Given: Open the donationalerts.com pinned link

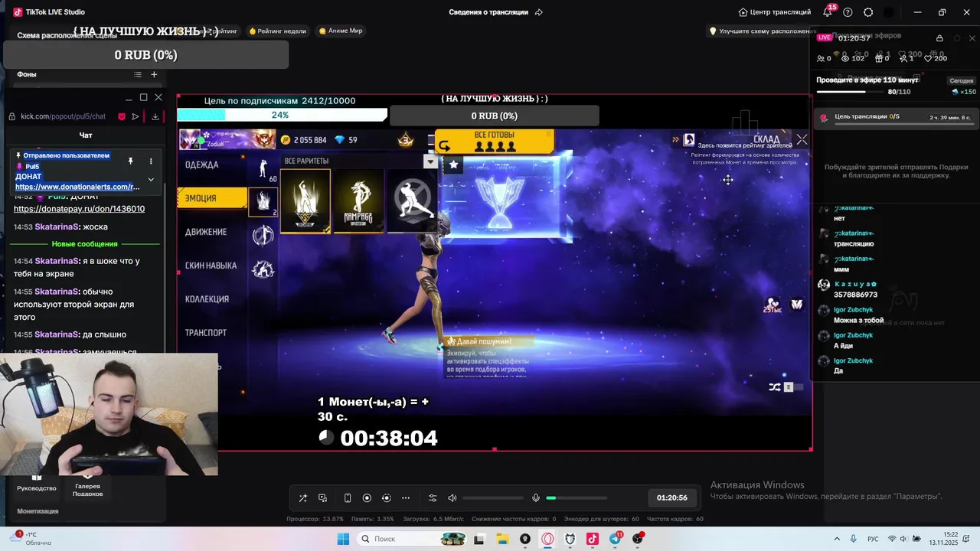Looking at the screenshot, I should [77, 187].
